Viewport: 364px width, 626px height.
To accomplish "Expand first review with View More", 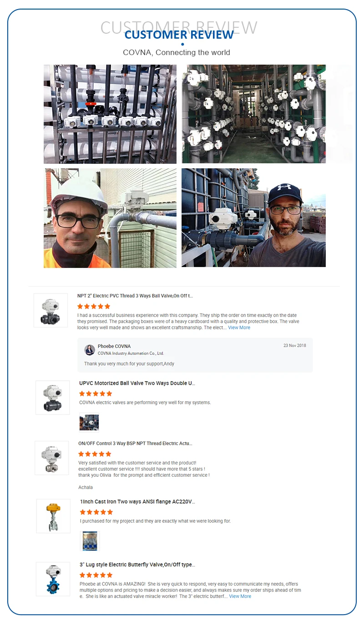I will tap(239, 328).
